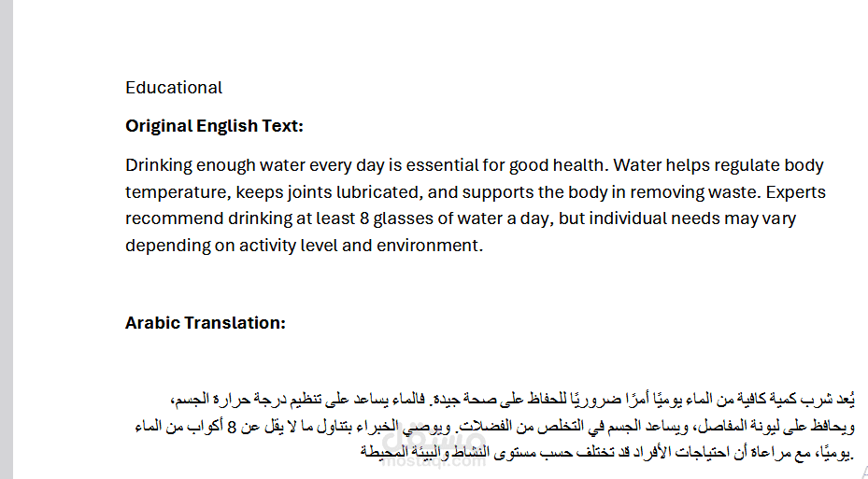The image size is (868, 479).
Task: Click the word "Educational" at top
Action: click(x=174, y=88)
